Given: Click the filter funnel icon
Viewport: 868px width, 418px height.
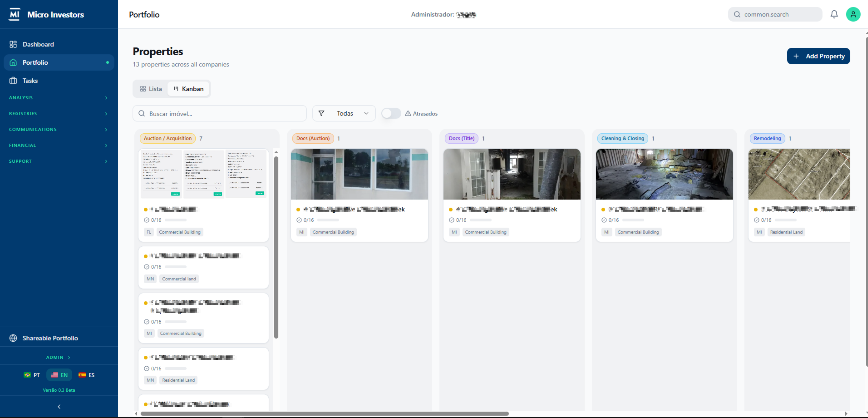Looking at the screenshot, I should pos(321,113).
